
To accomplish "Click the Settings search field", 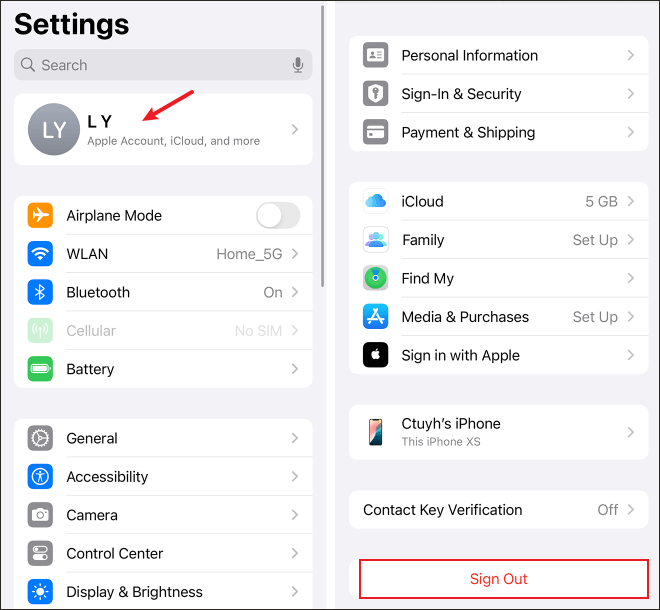I will (163, 65).
